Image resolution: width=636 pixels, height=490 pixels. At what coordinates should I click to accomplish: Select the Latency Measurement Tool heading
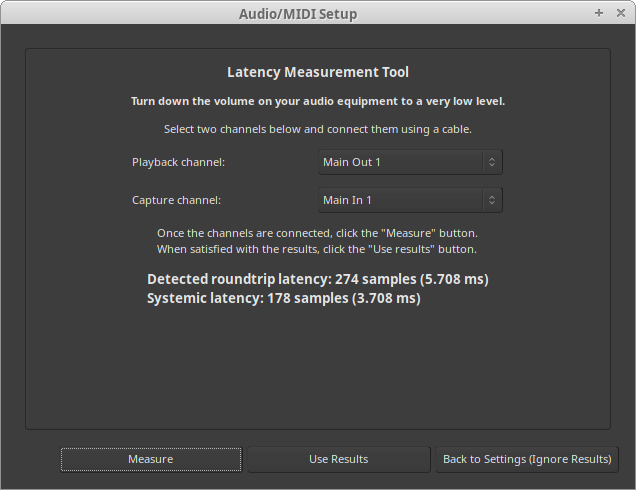[318, 72]
